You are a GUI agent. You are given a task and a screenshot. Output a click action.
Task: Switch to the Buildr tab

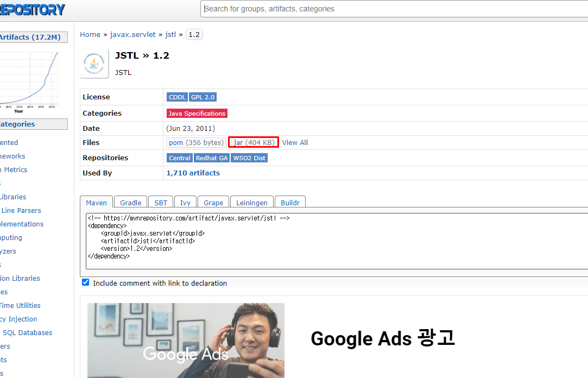point(290,202)
